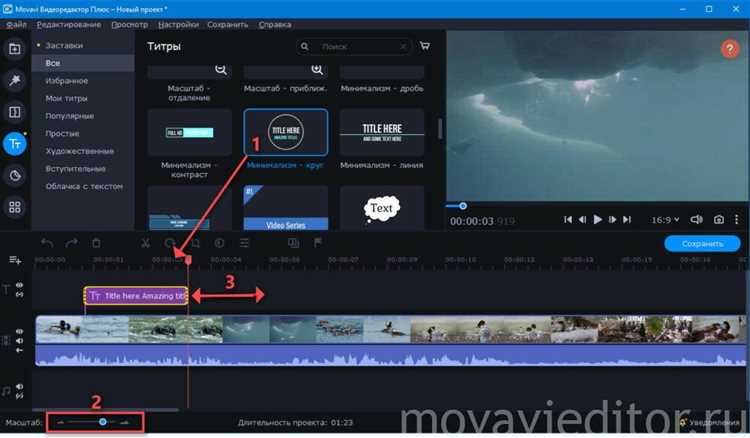750x438 pixels.
Task: Select the Все titles category
Action: (x=83, y=63)
